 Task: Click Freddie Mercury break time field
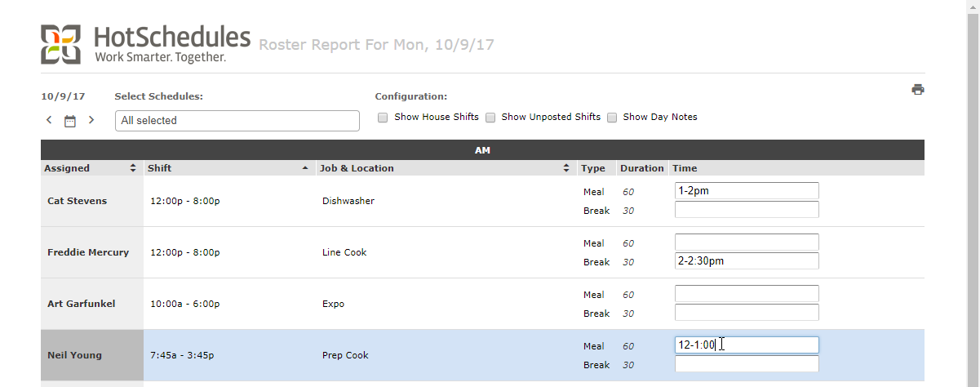[x=746, y=261]
